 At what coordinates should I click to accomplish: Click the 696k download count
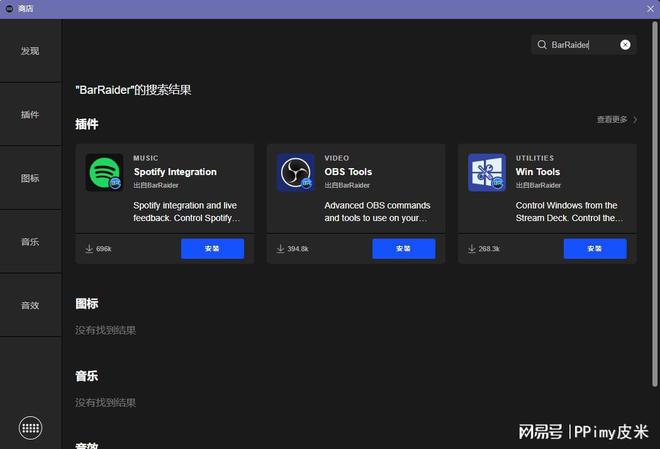coord(104,249)
